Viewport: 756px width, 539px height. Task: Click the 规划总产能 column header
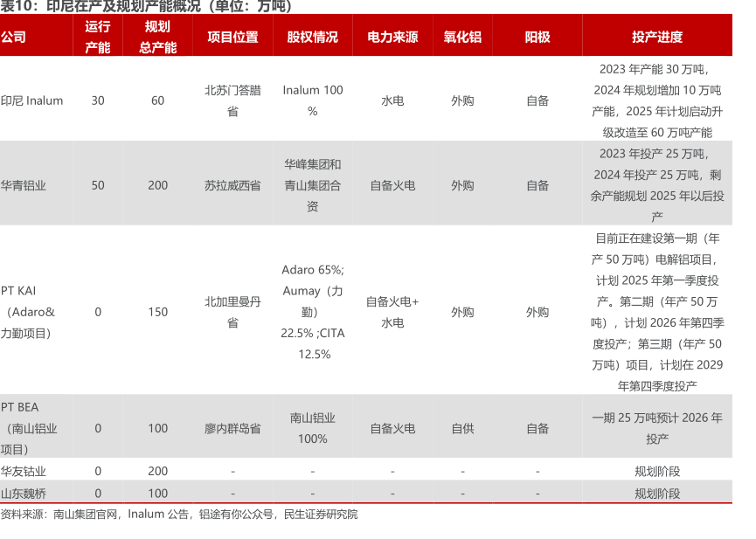[157, 37]
